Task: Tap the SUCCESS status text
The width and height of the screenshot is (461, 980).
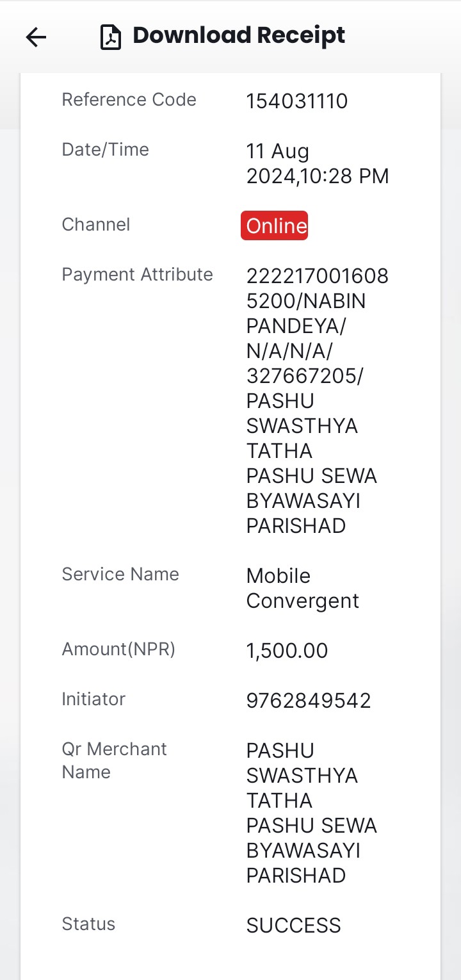Action: pyautogui.click(x=294, y=926)
